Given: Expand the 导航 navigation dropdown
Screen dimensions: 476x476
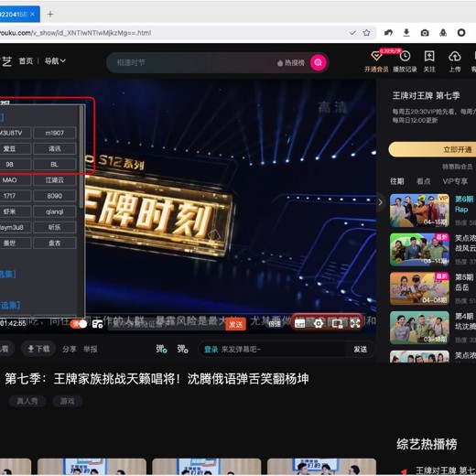Looking at the screenshot, I should 55,61.
